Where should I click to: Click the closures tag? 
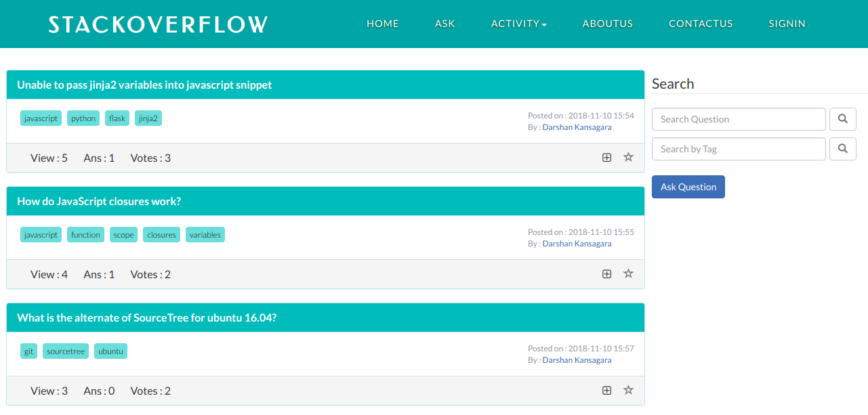tap(161, 235)
